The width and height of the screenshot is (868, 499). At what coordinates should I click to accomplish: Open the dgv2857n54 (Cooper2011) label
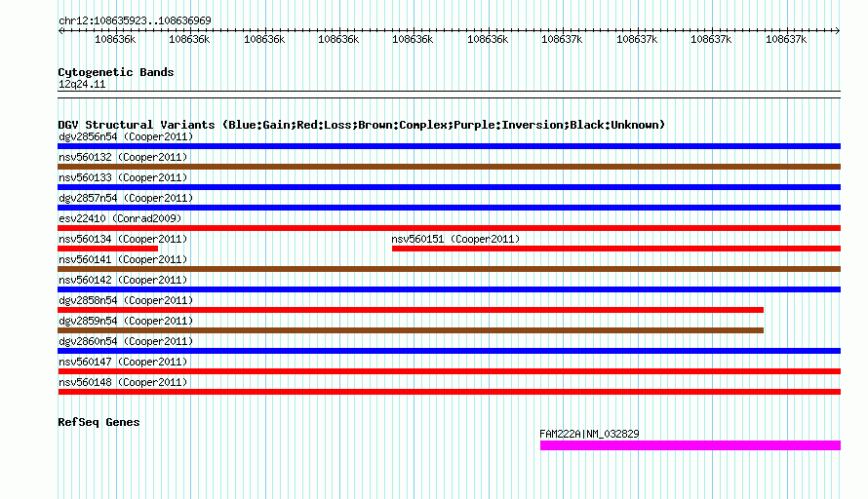coord(126,198)
